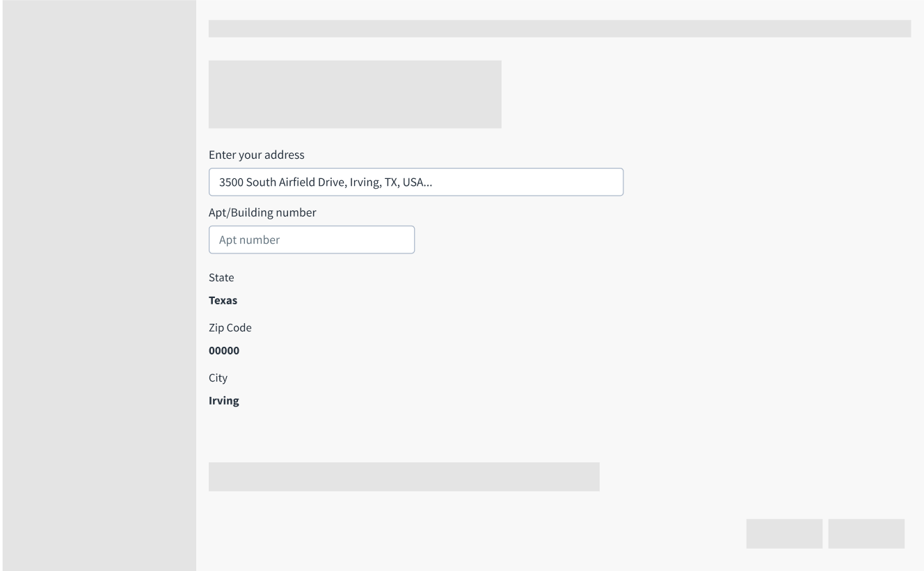This screenshot has width=924, height=571.
Task: Click the 'State' label
Action: click(221, 278)
